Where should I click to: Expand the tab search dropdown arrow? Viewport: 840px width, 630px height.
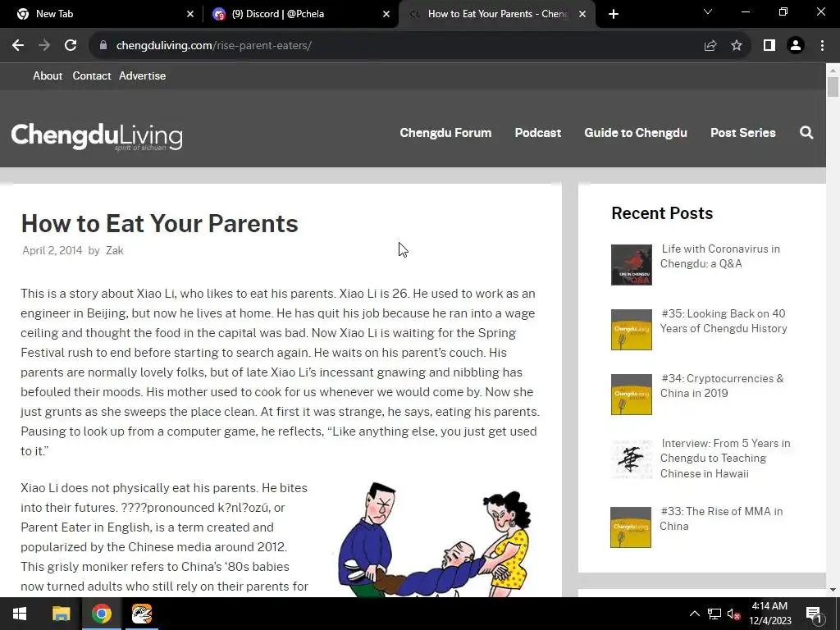[x=708, y=11]
